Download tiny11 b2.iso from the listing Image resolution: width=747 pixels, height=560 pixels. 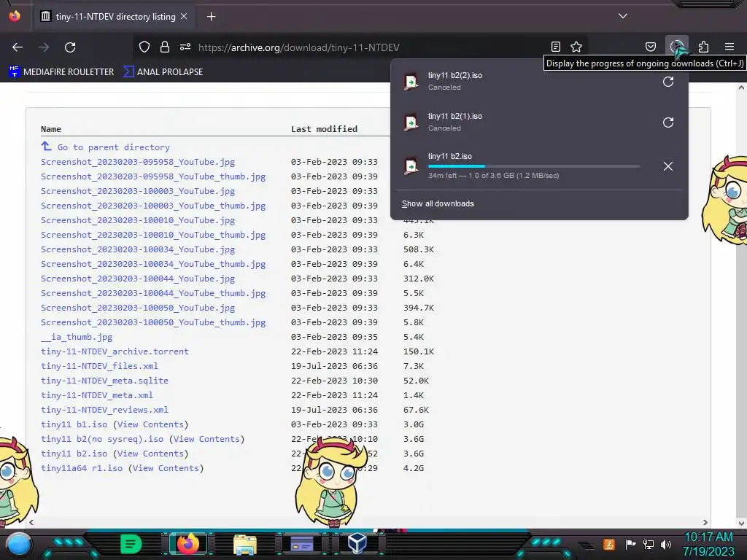click(x=74, y=454)
